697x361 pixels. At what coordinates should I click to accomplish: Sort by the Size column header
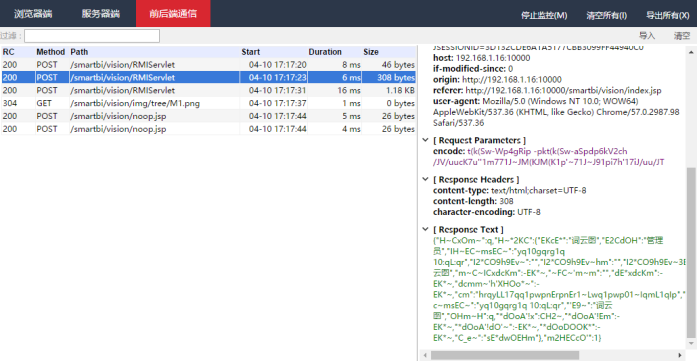(x=389, y=52)
